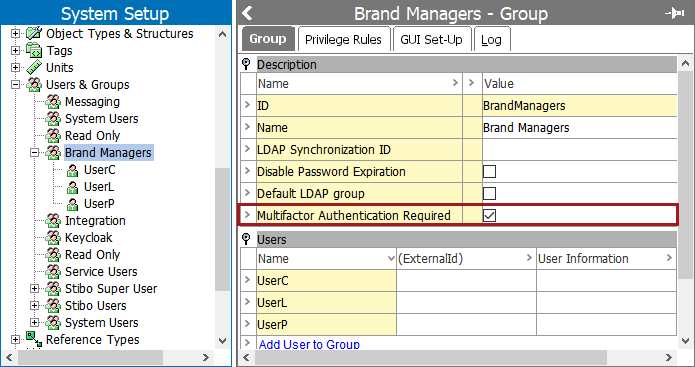695x367 pixels.
Task: Expand the Stibo Super User group
Action: click(x=34, y=289)
